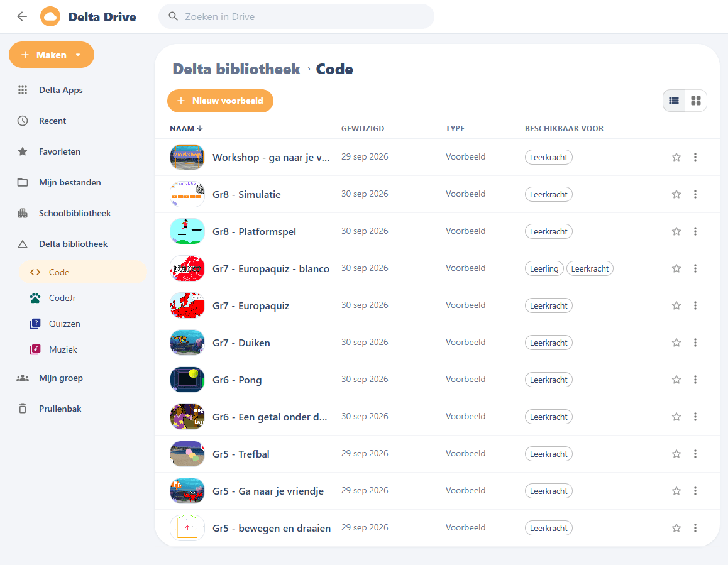Click Delta bibliotheek breadcrumb link
The image size is (728, 565).
click(x=236, y=69)
